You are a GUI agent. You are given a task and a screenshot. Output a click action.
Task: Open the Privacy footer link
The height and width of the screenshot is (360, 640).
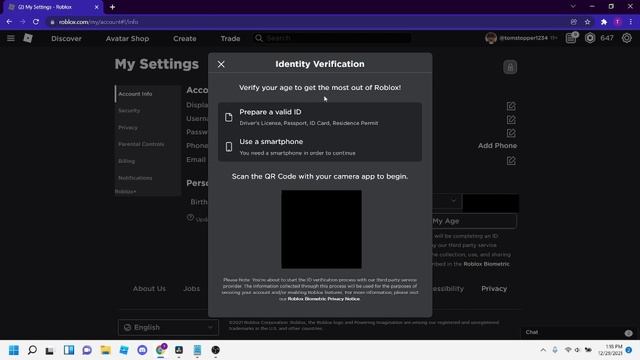pyautogui.click(x=494, y=289)
